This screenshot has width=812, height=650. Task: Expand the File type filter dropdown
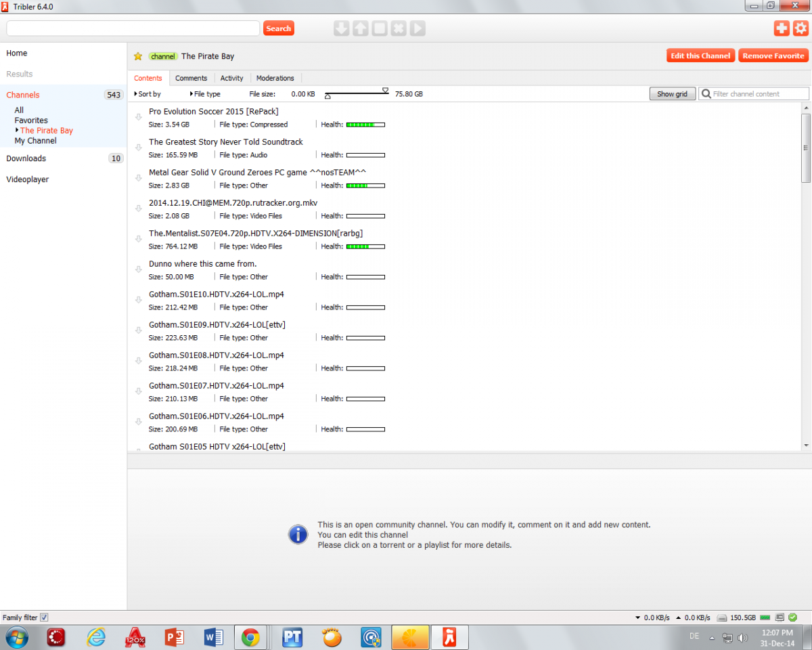[205, 94]
